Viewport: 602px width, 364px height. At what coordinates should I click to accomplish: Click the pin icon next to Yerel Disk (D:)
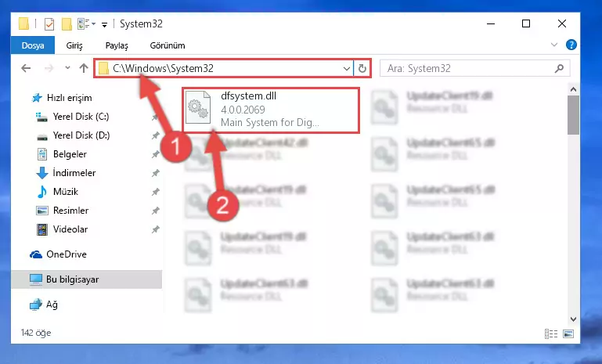pos(155,135)
